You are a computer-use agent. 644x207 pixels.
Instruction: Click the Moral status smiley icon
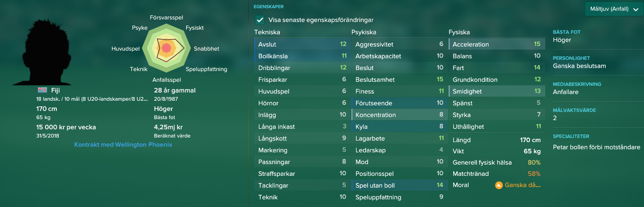point(498,186)
